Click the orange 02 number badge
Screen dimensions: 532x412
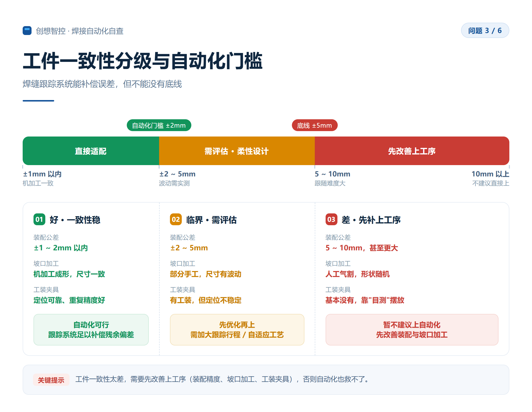click(176, 219)
